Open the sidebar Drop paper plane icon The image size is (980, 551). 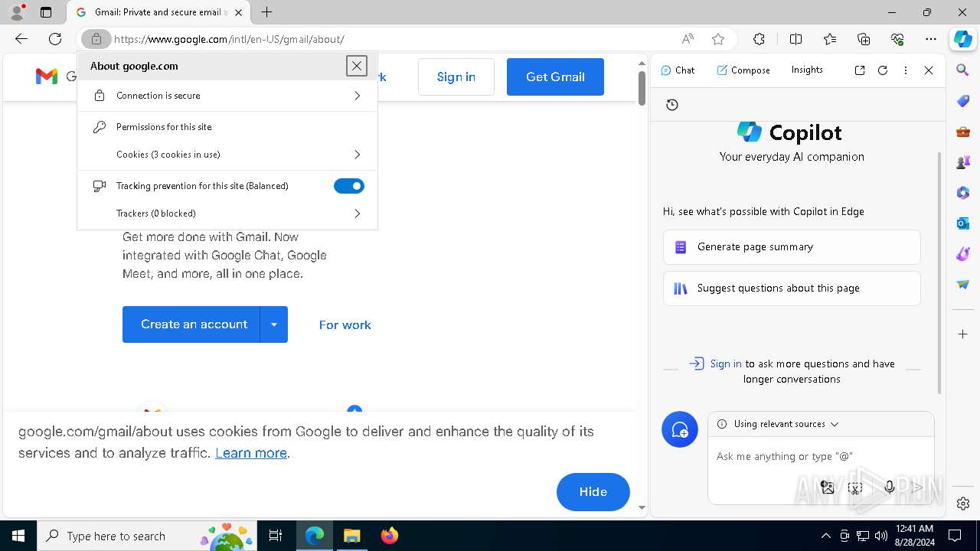[x=963, y=285]
